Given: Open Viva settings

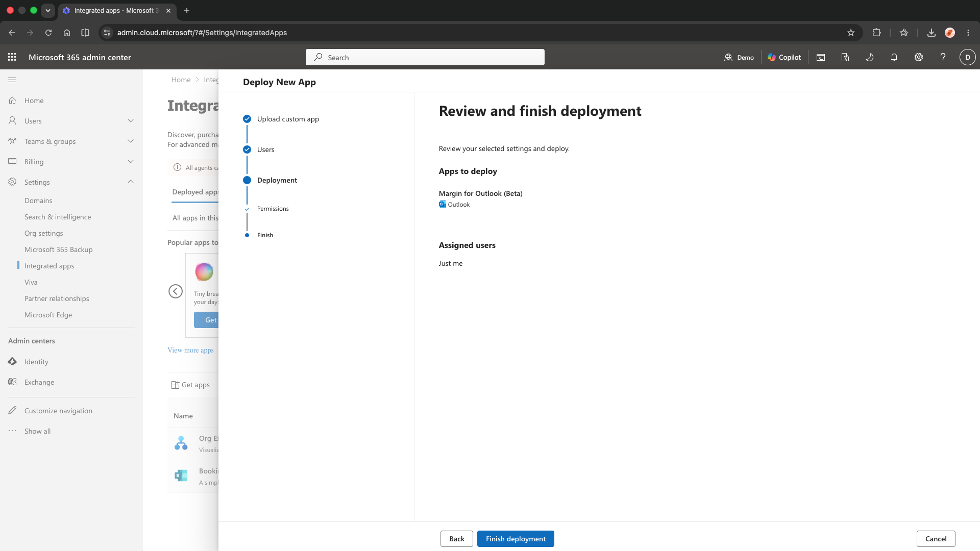Looking at the screenshot, I should click(31, 282).
